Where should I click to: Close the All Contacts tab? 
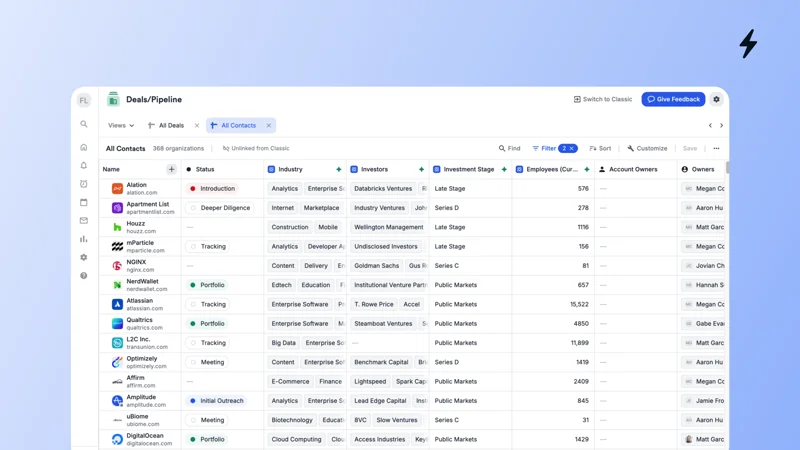point(268,126)
